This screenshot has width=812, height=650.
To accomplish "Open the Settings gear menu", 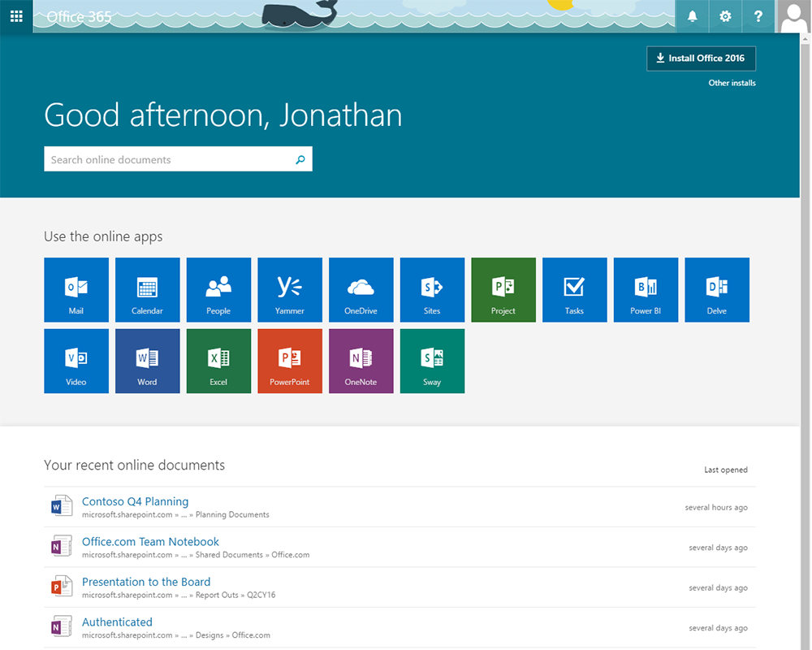I will [724, 16].
